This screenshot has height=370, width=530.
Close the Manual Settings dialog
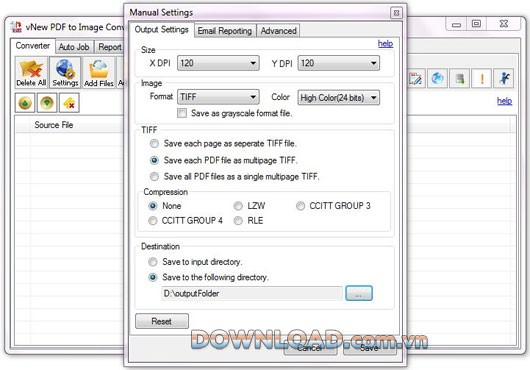(x=396, y=13)
